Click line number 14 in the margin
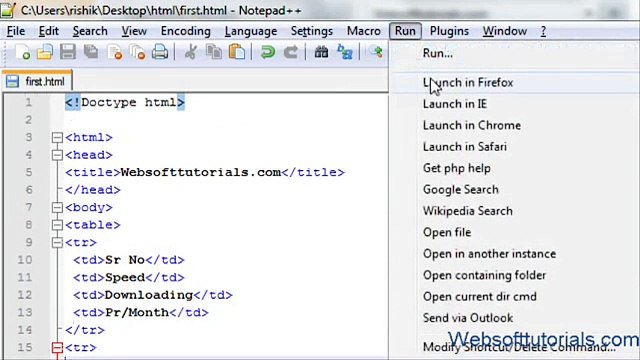The width and height of the screenshot is (640, 360). pos(24,330)
